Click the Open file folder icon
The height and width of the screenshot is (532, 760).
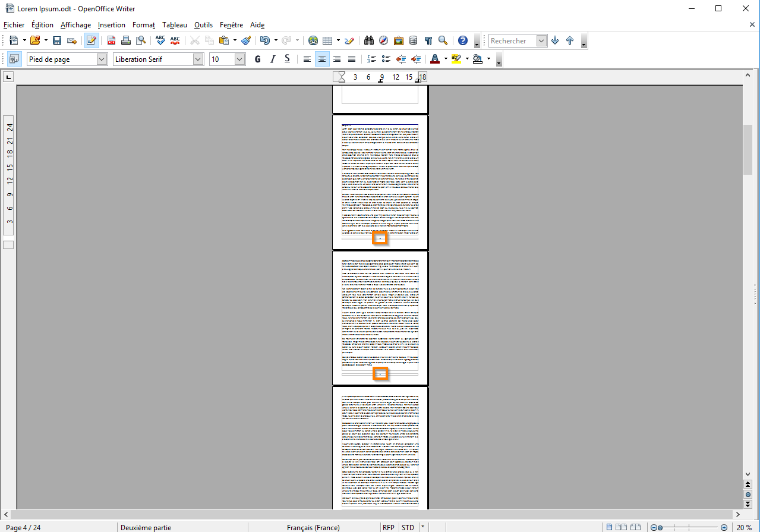pos(35,40)
